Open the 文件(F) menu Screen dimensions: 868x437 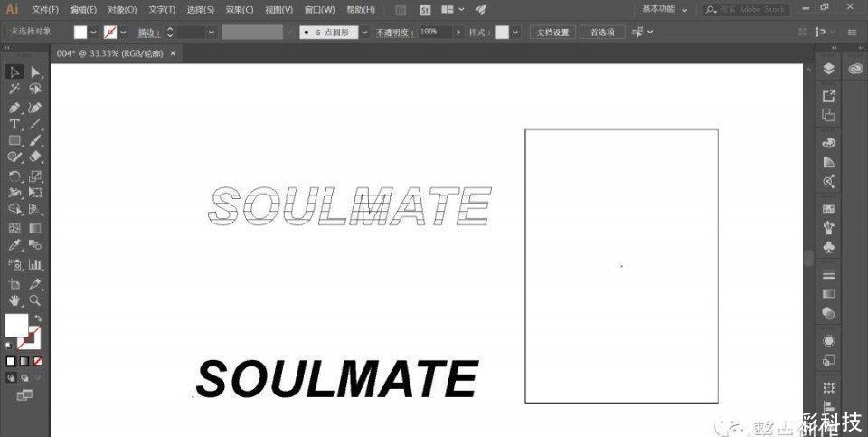point(44,10)
